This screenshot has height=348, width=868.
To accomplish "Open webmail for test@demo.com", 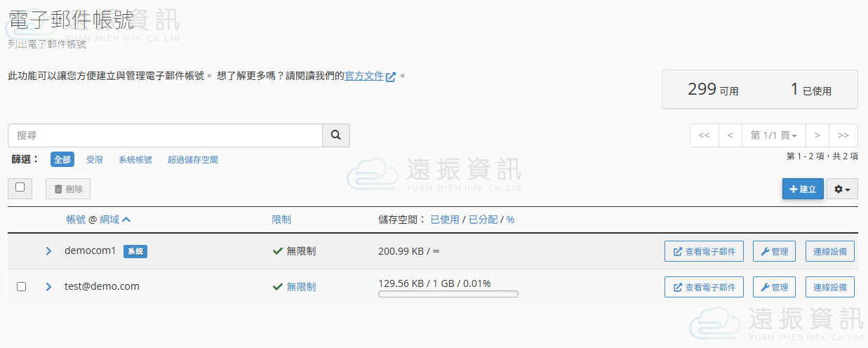I will pos(704,287).
